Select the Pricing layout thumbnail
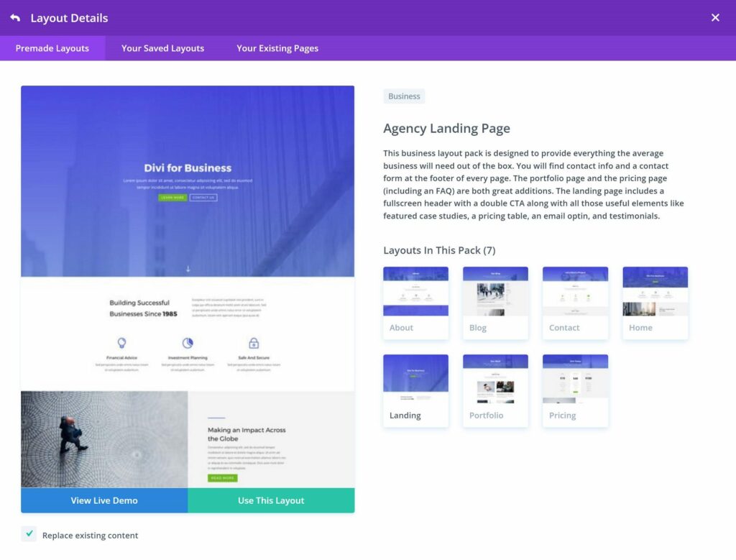Image resolution: width=736 pixels, height=560 pixels. pos(576,390)
